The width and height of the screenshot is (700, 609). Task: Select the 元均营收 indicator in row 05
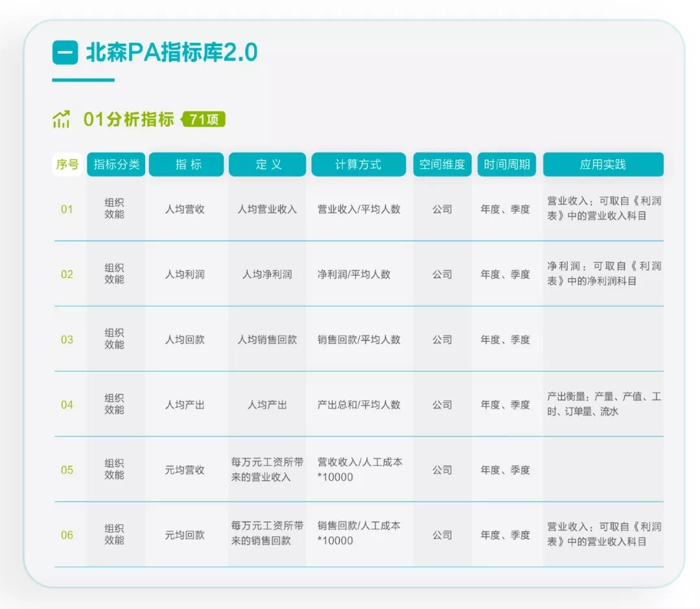[186, 470]
